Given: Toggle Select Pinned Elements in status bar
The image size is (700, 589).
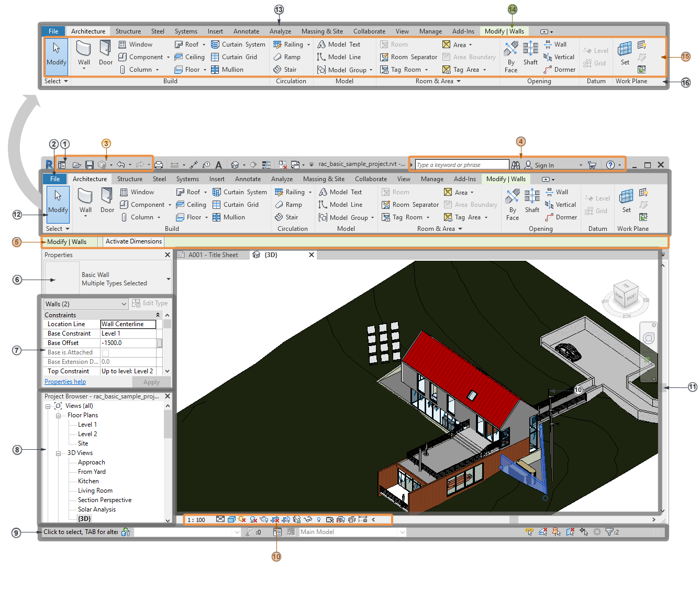Looking at the screenshot, I should pyautogui.click(x=557, y=532).
